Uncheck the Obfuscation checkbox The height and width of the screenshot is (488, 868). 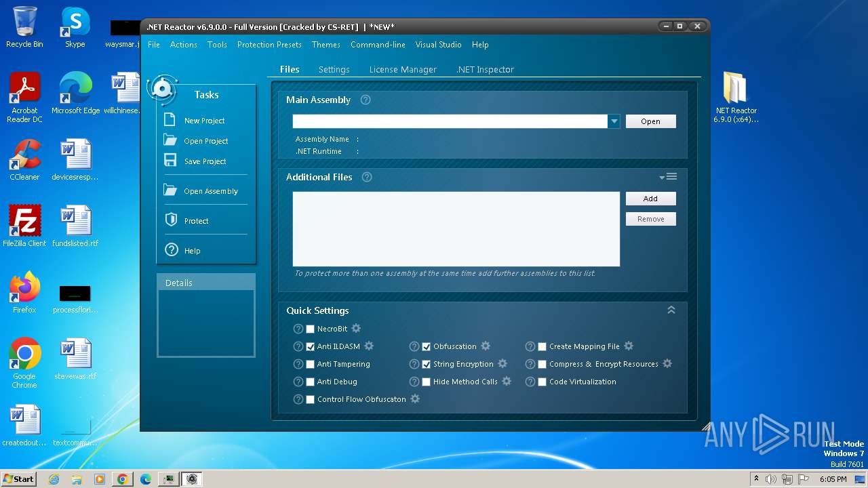[427, 346]
